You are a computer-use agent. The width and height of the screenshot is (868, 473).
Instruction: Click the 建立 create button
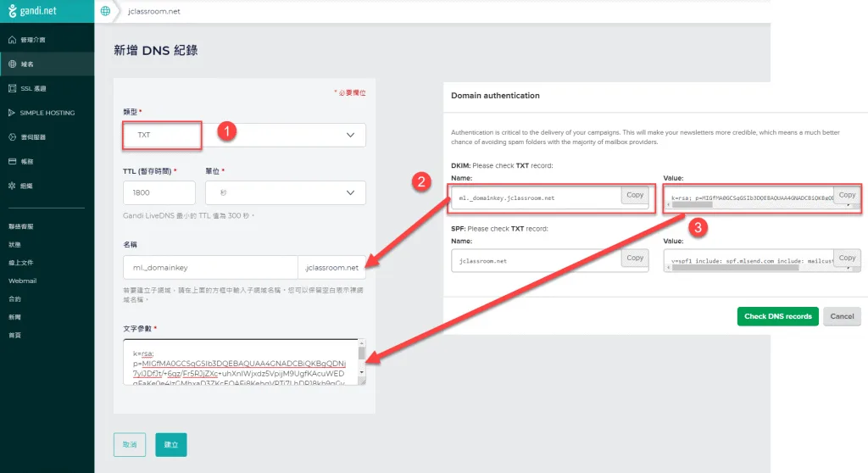pyautogui.click(x=171, y=445)
